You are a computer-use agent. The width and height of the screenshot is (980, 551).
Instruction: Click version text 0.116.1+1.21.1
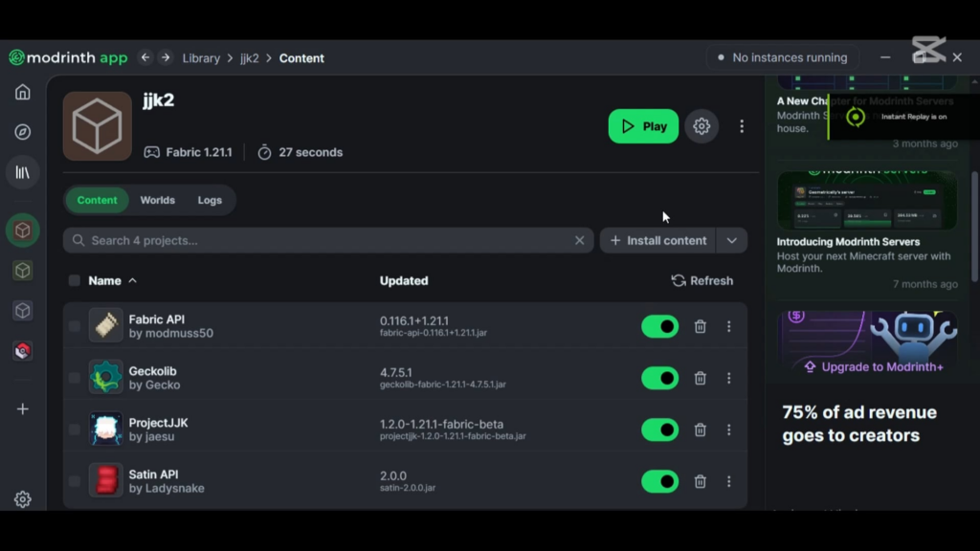[413, 320]
